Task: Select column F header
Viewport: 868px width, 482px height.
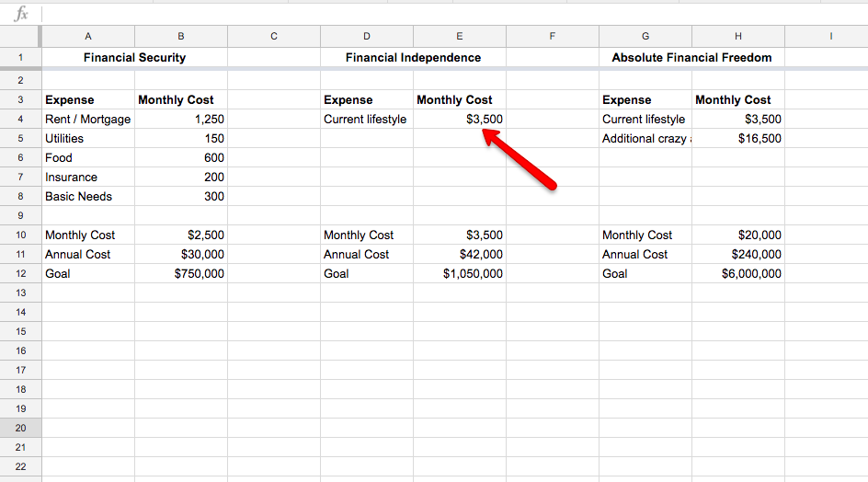Action: pyautogui.click(x=553, y=36)
